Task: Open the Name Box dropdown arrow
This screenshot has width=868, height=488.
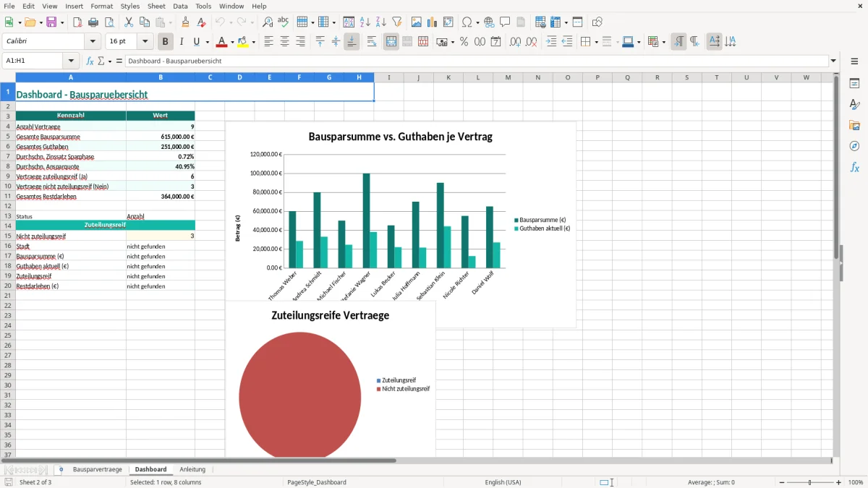Action: (x=71, y=61)
